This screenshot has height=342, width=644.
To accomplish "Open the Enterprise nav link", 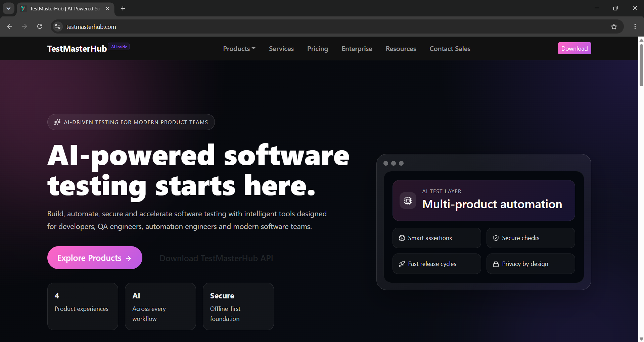I will coord(357,49).
